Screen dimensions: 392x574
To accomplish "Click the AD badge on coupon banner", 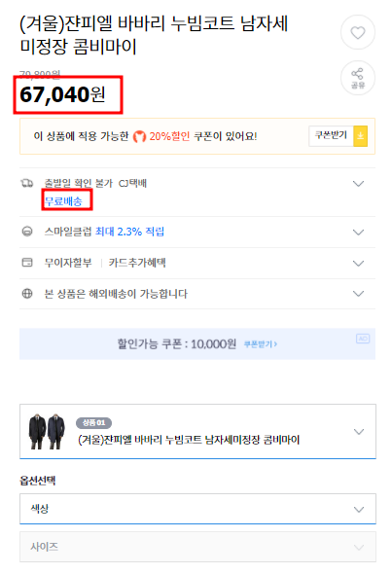I will point(363,339).
